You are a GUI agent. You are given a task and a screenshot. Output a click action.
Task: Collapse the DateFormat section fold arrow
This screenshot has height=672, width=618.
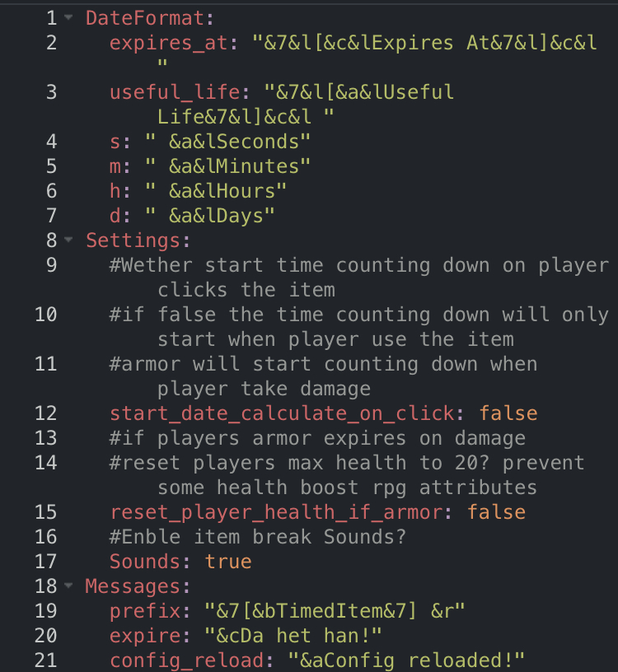pos(68,18)
